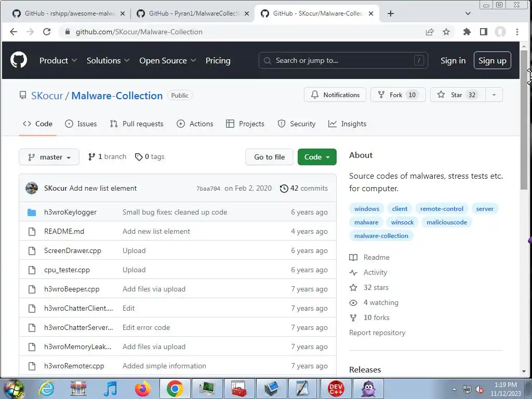Screen dimensions: 532x399
Task: Expand the Product menu
Action: [58, 60]
